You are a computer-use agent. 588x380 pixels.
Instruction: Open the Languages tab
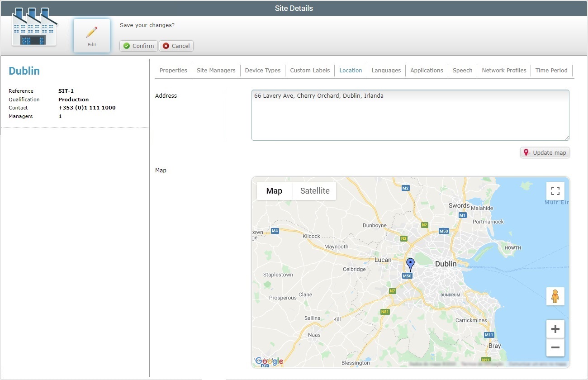386,71
